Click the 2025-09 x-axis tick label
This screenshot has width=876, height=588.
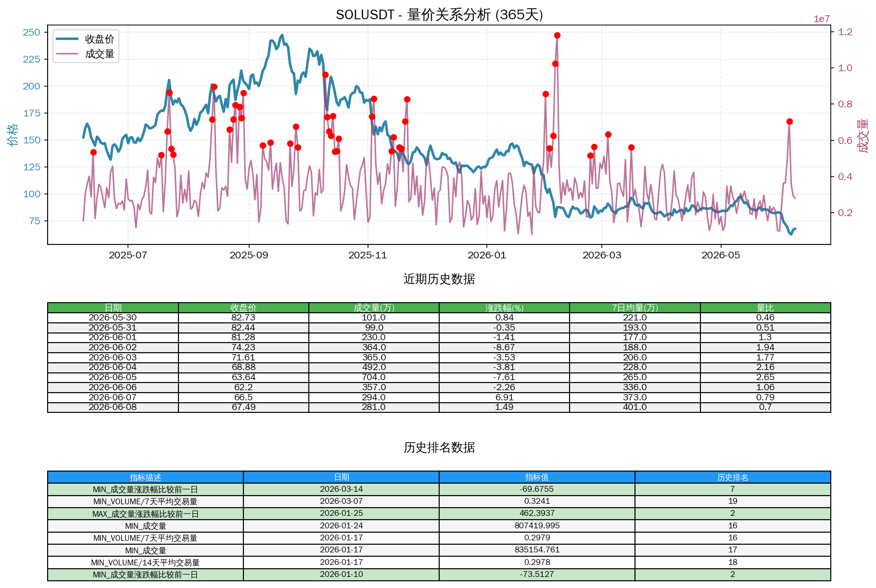pos(249,255)
